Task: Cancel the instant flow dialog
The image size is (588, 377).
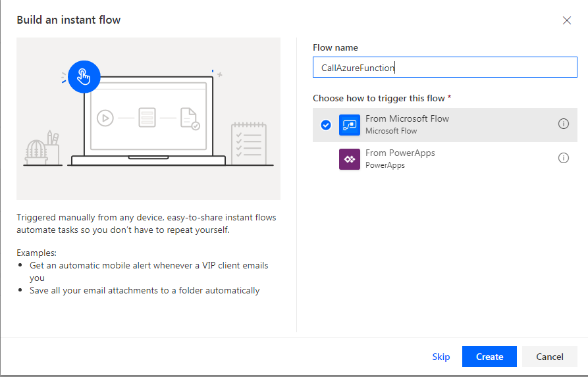Action: click(550, 357)
